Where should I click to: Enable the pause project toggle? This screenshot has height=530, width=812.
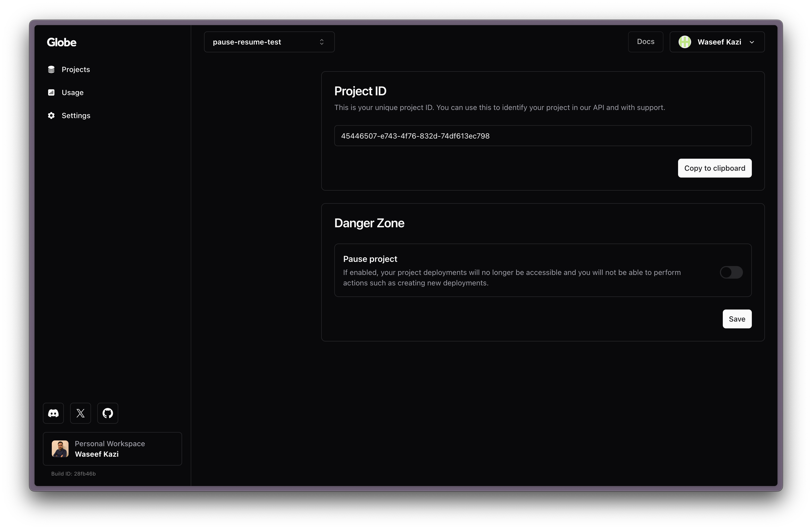pyautogui.click(x=731, y=272)
